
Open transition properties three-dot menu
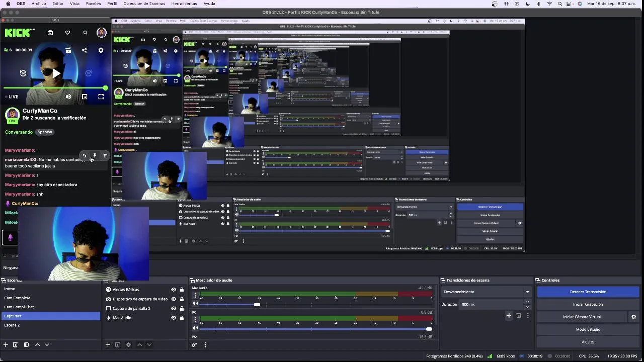click(527, 316)
